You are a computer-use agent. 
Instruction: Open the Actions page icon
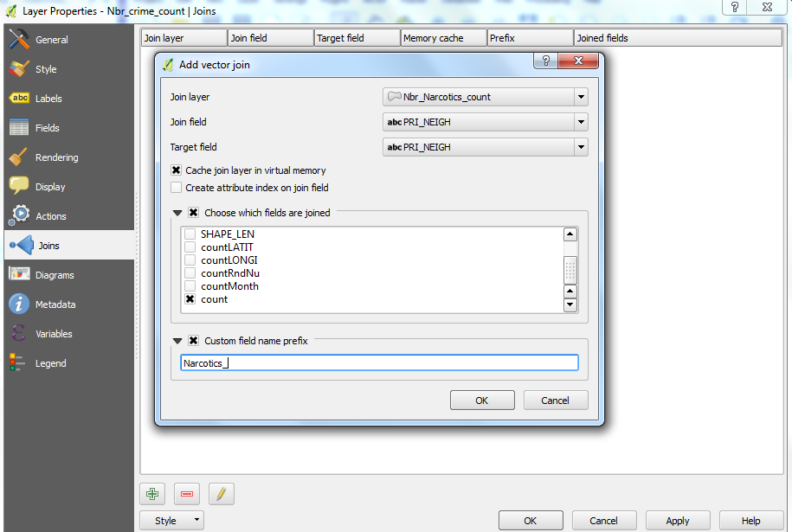point(19,215)
